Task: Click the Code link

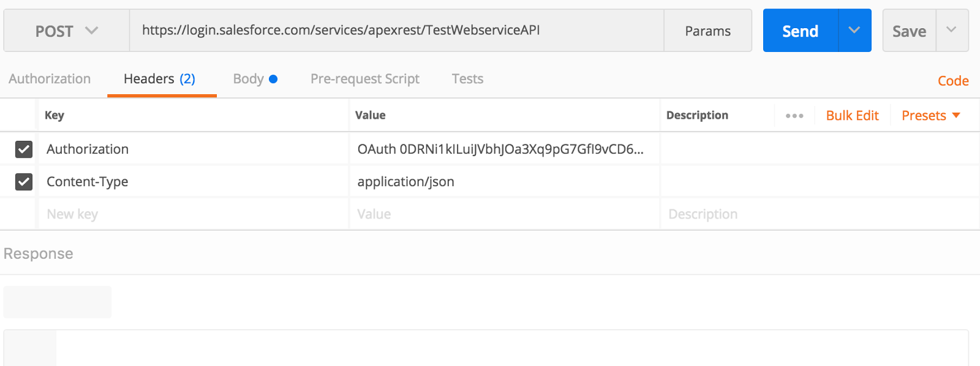Action: 953,81
